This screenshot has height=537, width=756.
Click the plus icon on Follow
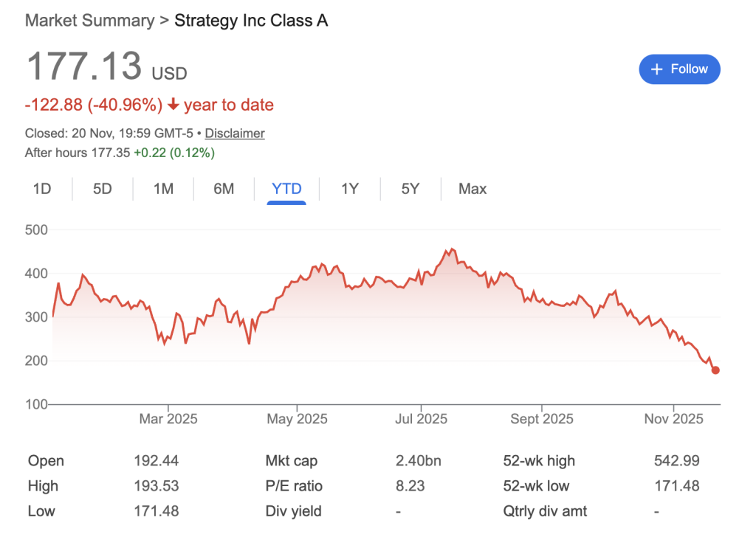[x=656, y=69]
